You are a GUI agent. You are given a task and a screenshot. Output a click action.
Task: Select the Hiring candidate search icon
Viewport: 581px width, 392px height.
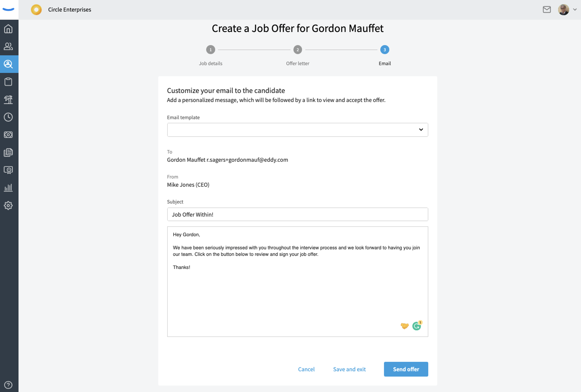[x=8, y=64]
